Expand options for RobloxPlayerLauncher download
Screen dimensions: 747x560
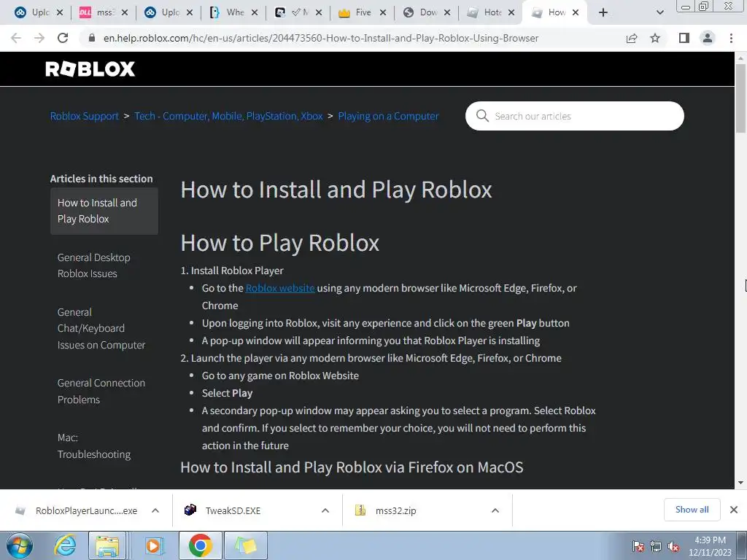tap(155, 510)
